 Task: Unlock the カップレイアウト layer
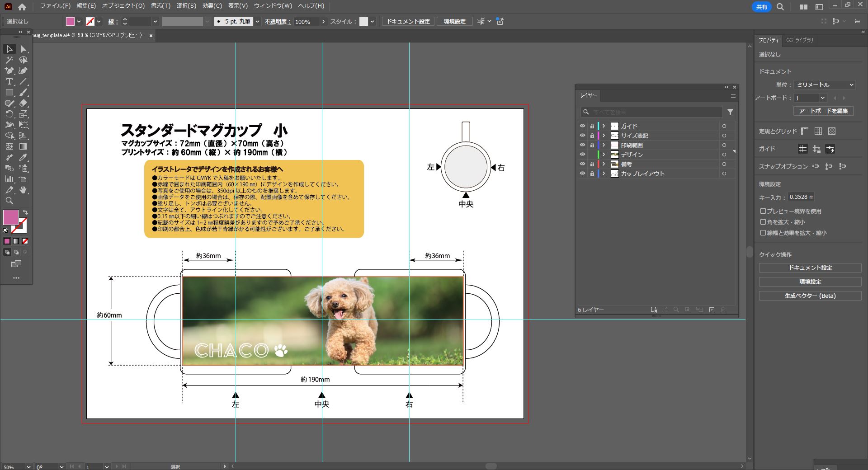(x=592, y=174)
